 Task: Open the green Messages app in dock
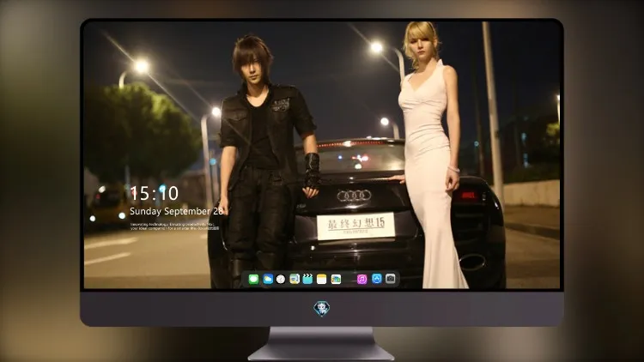(x=253, y=280)
